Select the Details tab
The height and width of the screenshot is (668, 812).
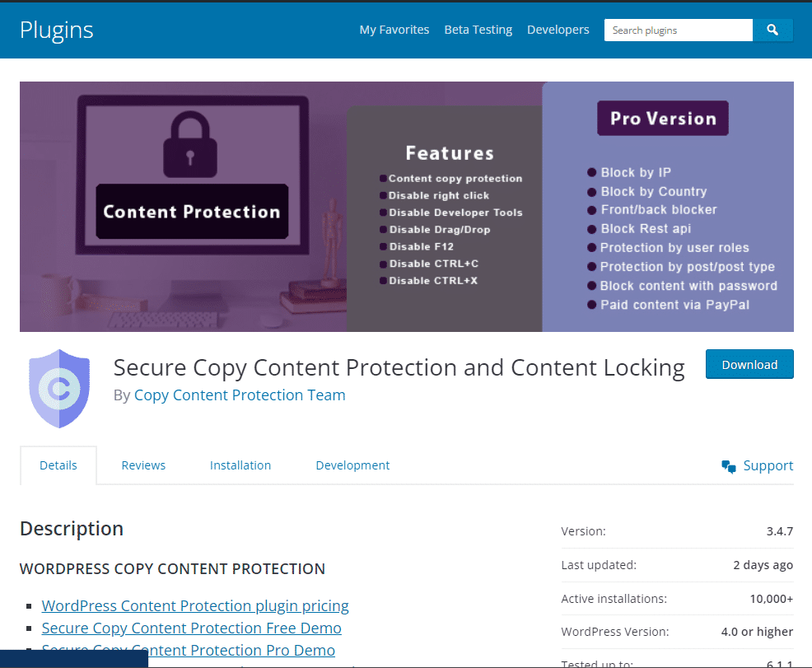tap(58, 465)
